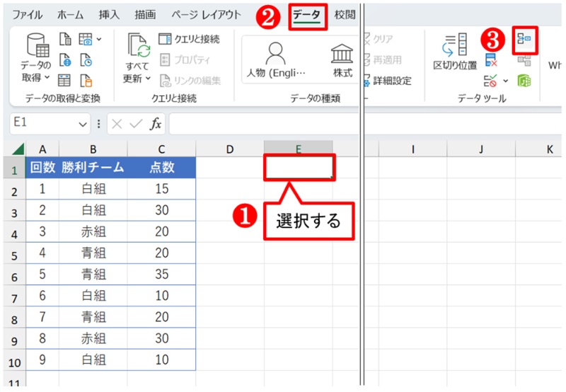Viewport: 566px width, 392px height.
Task: Click the From Web globe icon
Action: tap(65, 60)
